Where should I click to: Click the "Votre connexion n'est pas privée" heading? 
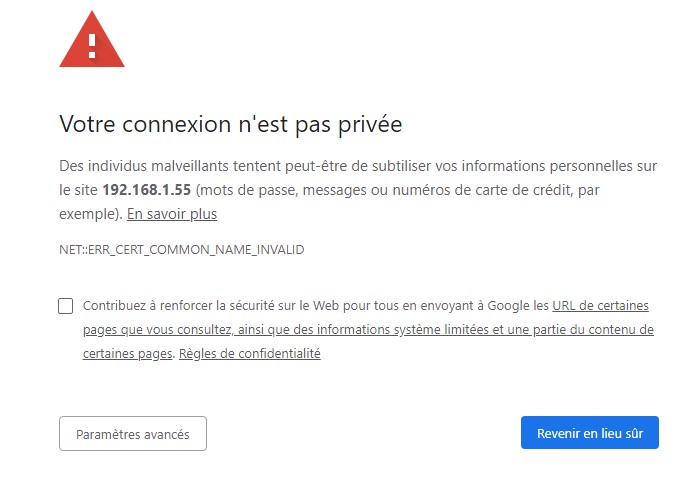point(231,125)
